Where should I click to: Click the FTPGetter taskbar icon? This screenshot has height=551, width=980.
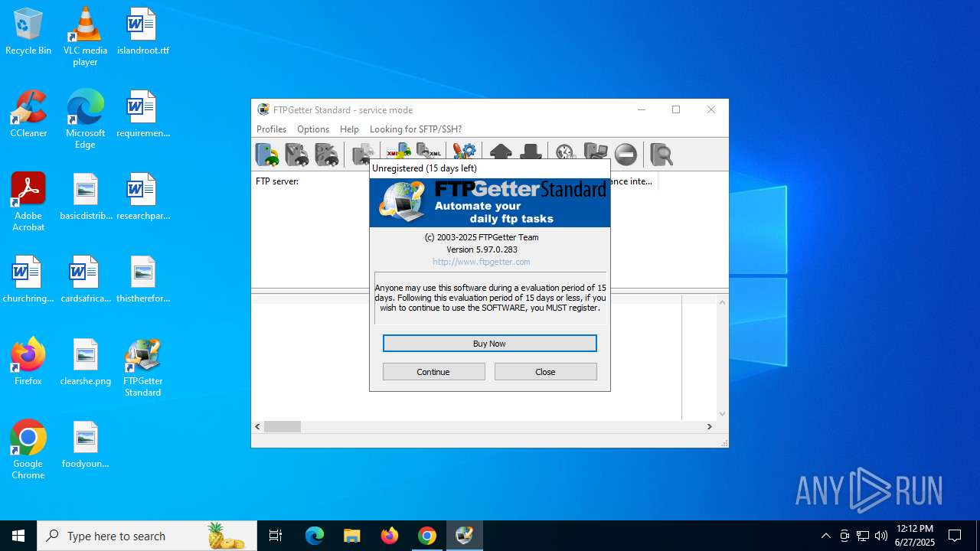[x=464, y=536]
